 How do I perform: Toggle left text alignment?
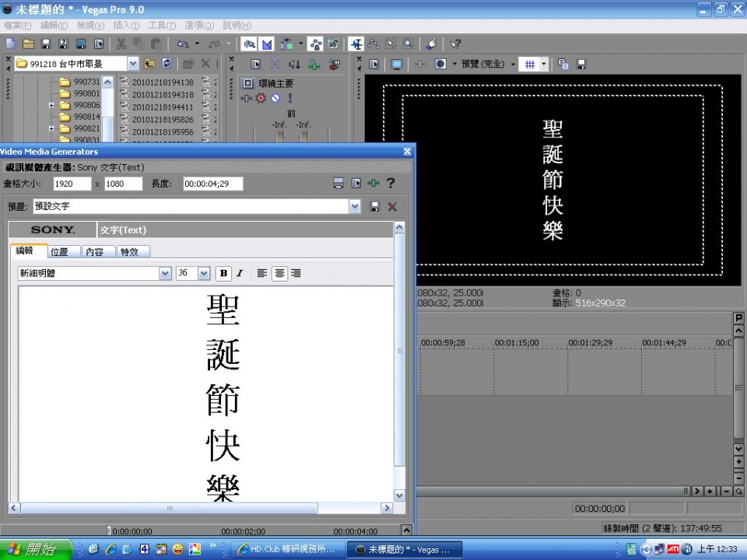point(262,273)
